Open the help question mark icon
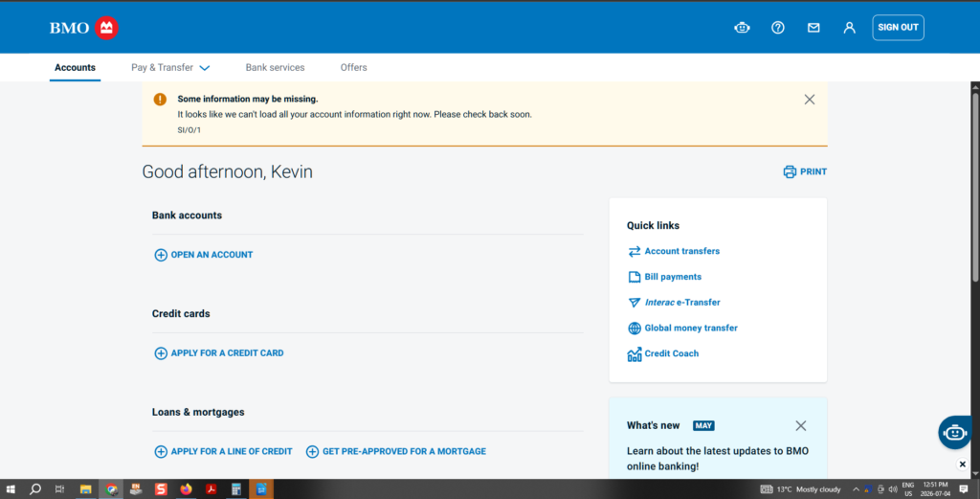 777,28
